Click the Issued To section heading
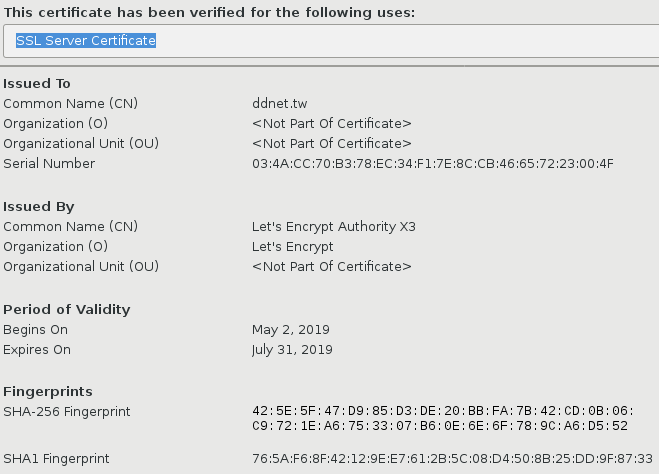 point(37,83)
